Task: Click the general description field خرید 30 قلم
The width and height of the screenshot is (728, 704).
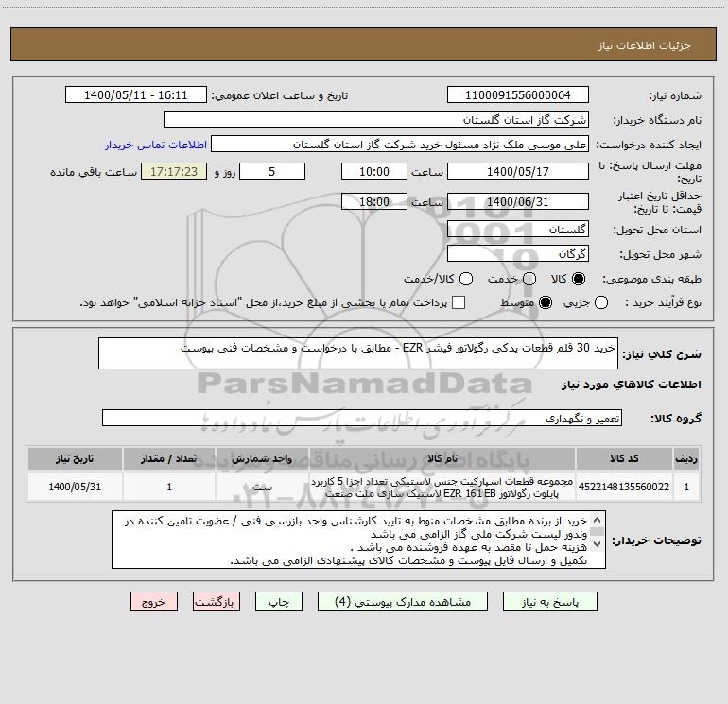Action: [x=358, y=353]
